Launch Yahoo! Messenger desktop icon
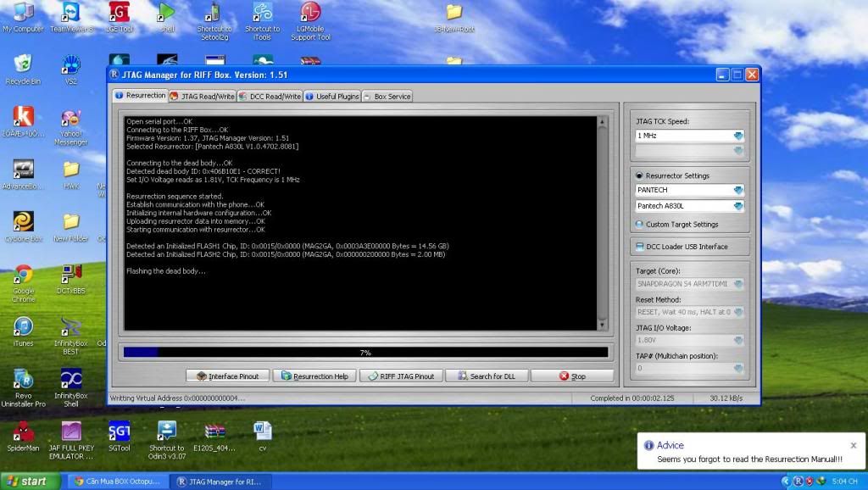Screen dimensions: 868x490 point(71,127)
